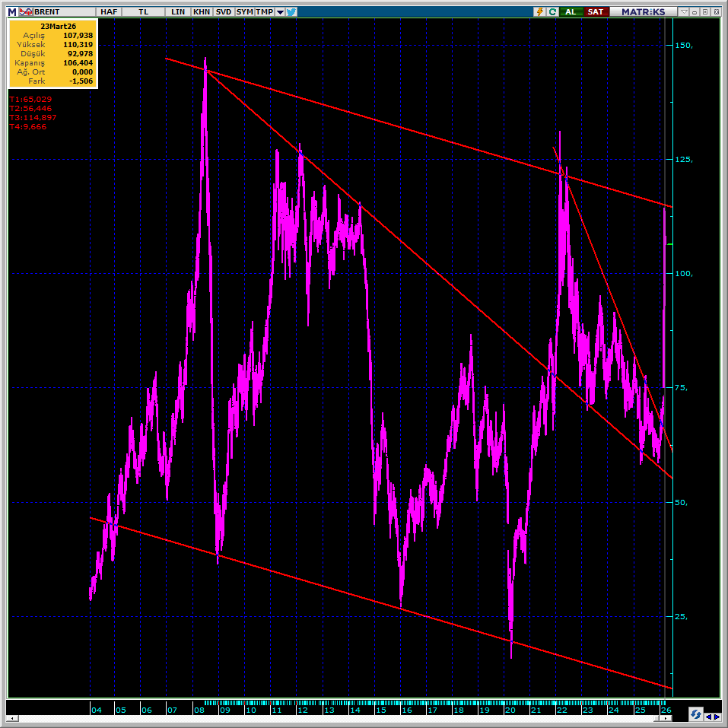This screenshot has width=728, height=728.
Task: Toggle the KHN toolbar option
Action: click(202, 12)
